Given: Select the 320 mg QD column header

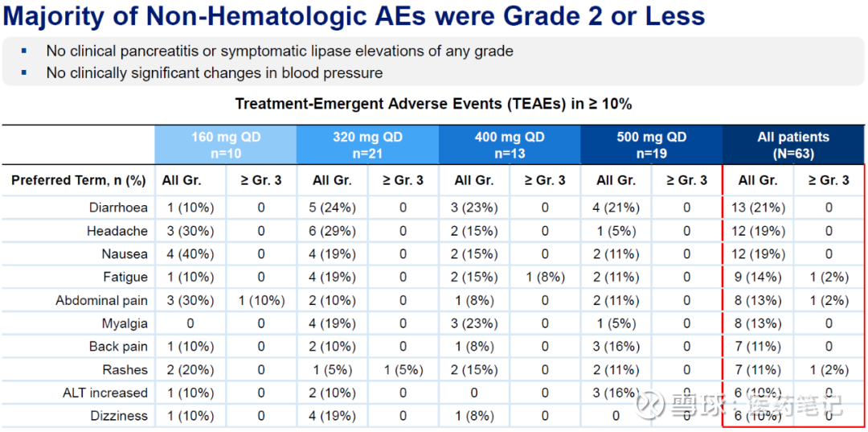Looking at the screenshot, I should (x=367, y=145).
